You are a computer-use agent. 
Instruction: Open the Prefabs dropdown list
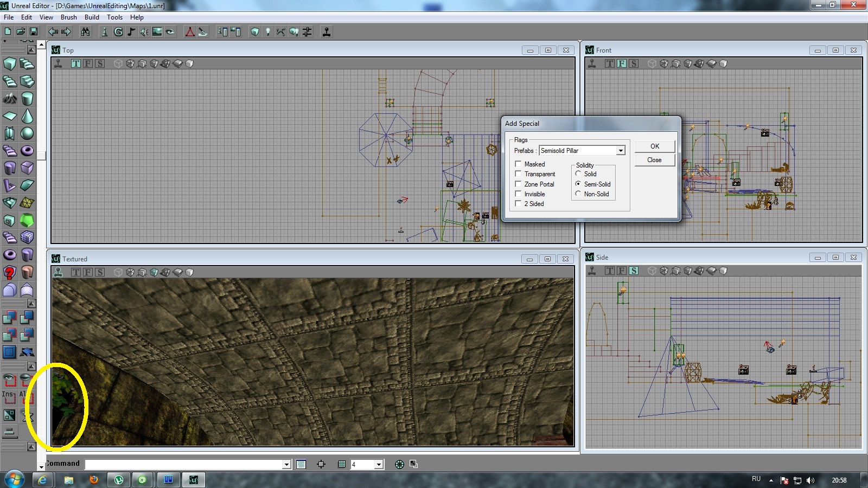620,151
